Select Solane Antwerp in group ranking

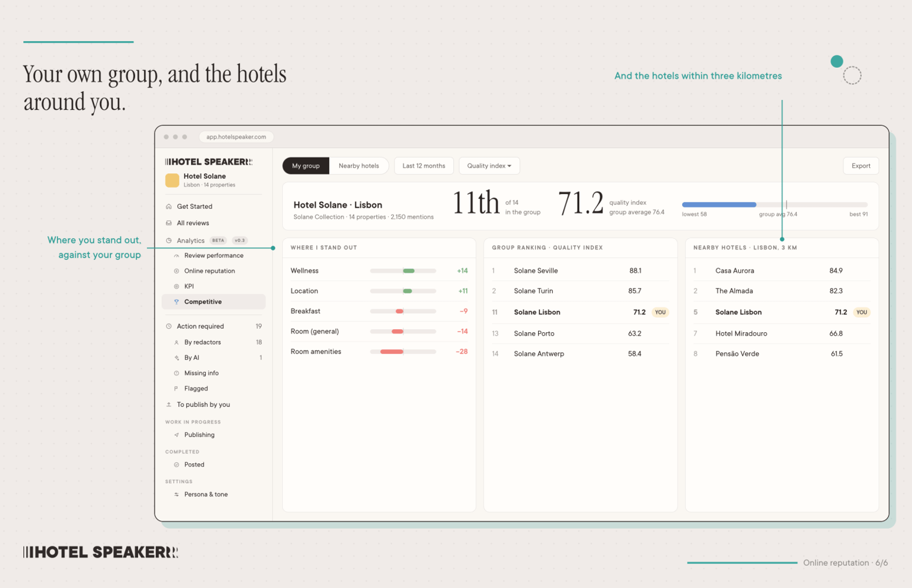tap(580, 354)
